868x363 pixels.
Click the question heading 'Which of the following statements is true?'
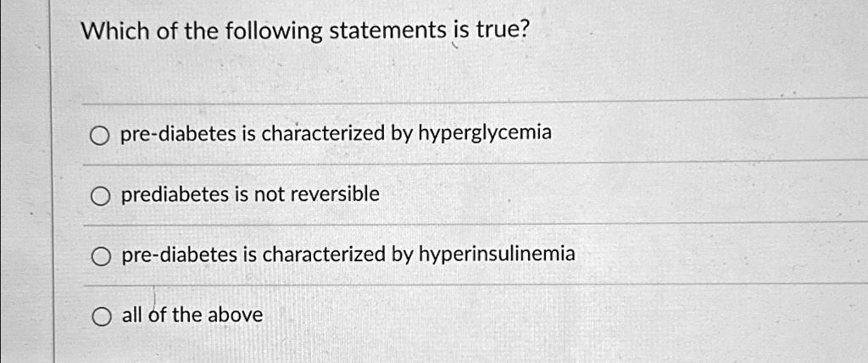(304, 32)
